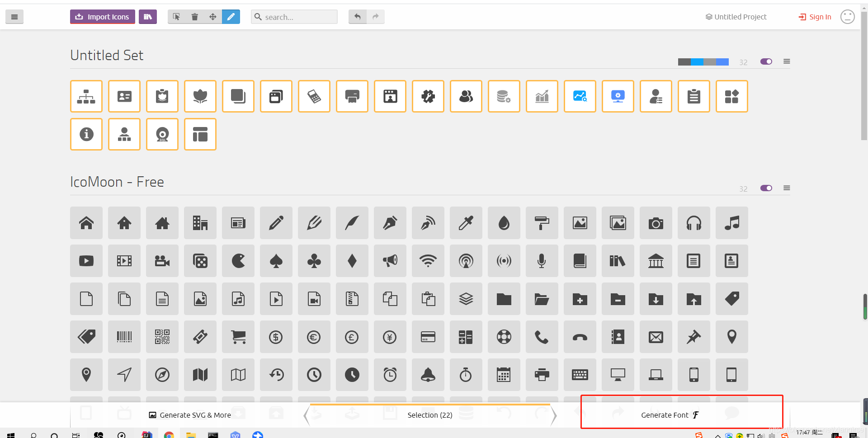
Task: Select the microphone icon
Action: coord(542,261)
